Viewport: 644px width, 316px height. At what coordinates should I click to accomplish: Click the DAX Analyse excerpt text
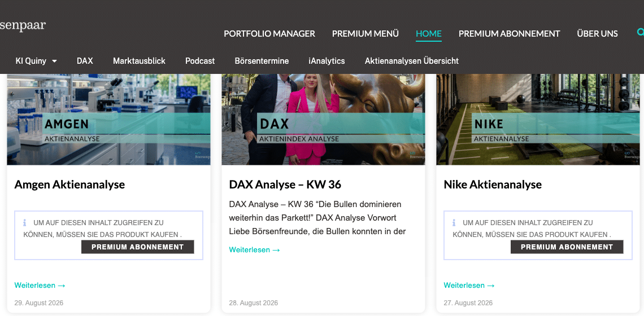[317, 218]
